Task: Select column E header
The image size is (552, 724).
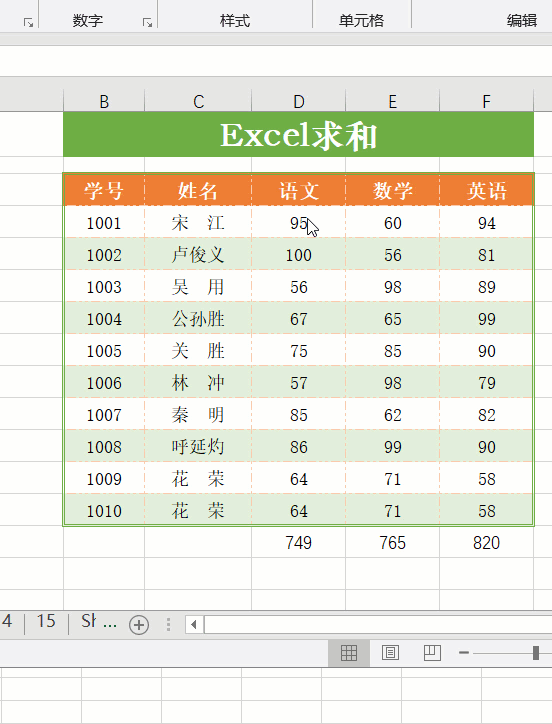Action: point(393,101)
